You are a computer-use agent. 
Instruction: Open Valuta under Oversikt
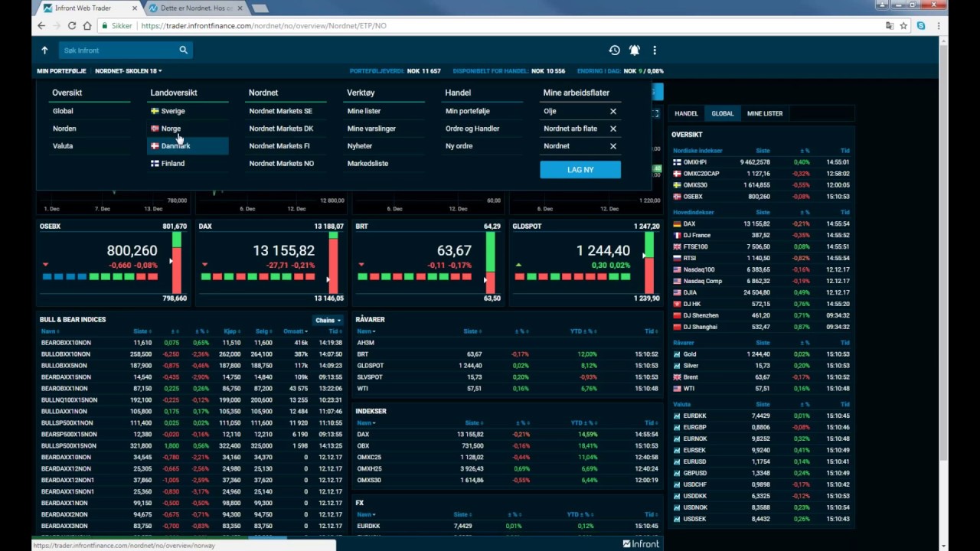click(63, 145)
